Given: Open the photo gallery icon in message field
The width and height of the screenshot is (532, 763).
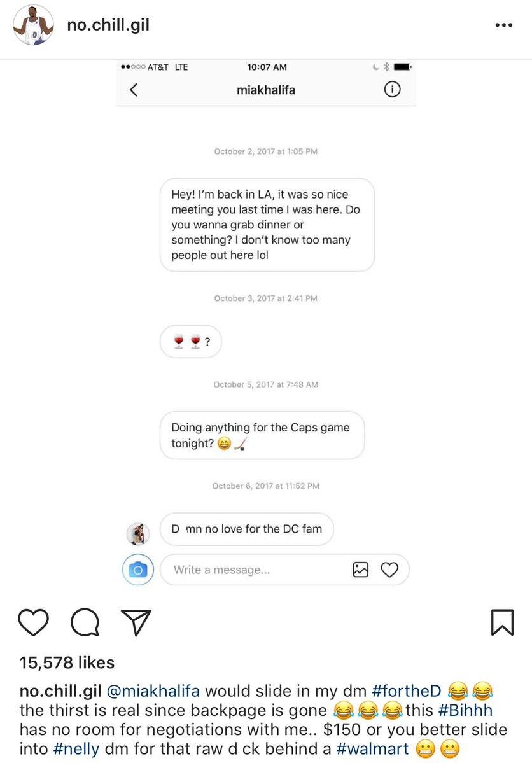Looking at the screenshot, I should [361, 570].
